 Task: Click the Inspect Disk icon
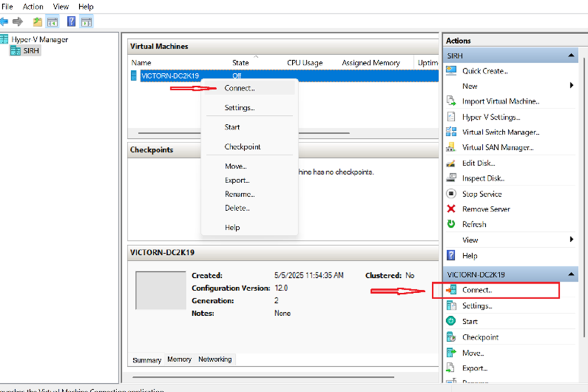pos(451,178)
